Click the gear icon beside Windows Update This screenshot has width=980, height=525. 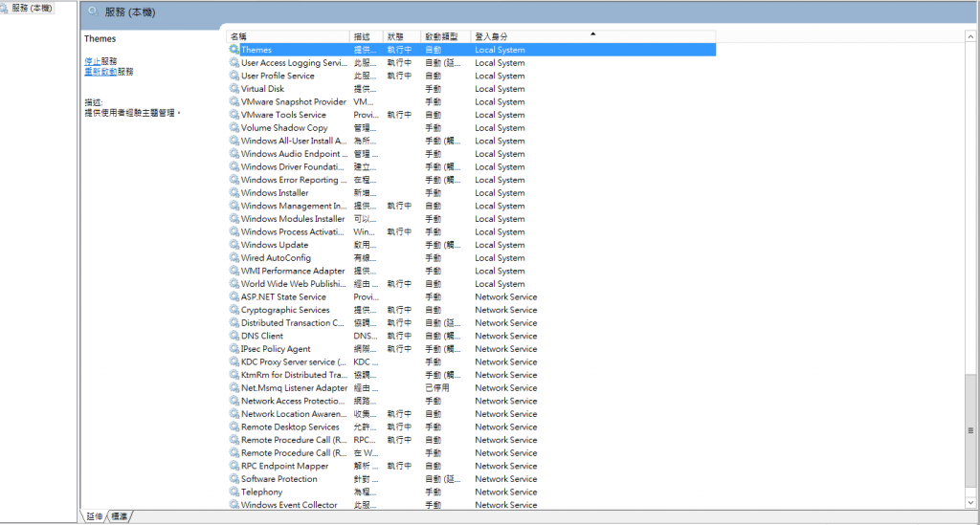tap(234, 245)
